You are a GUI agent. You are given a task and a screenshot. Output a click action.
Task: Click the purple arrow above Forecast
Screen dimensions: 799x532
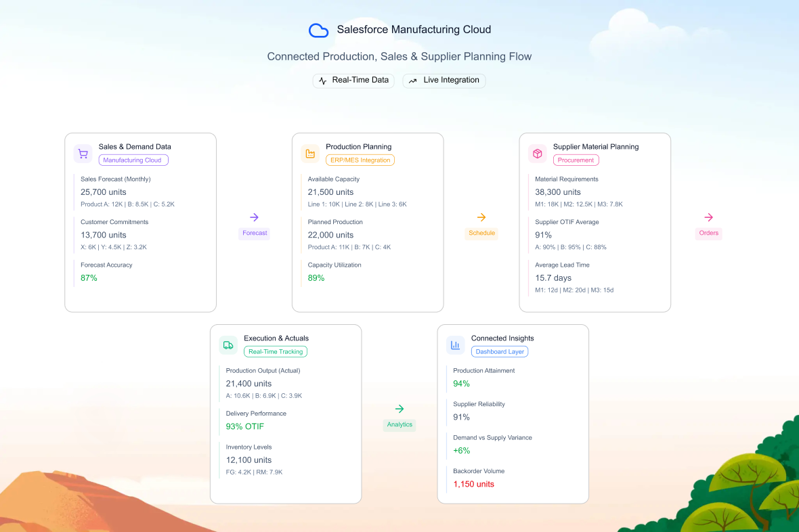click(x=254, y=217)
